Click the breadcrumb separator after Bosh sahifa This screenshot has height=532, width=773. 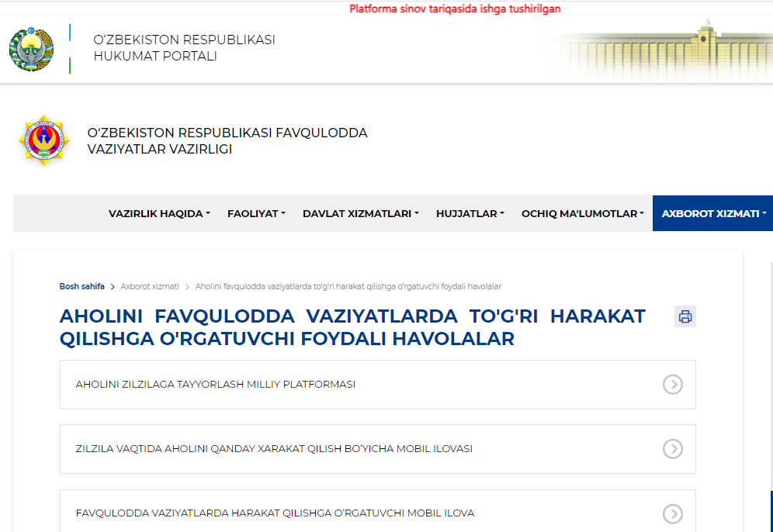113,287
